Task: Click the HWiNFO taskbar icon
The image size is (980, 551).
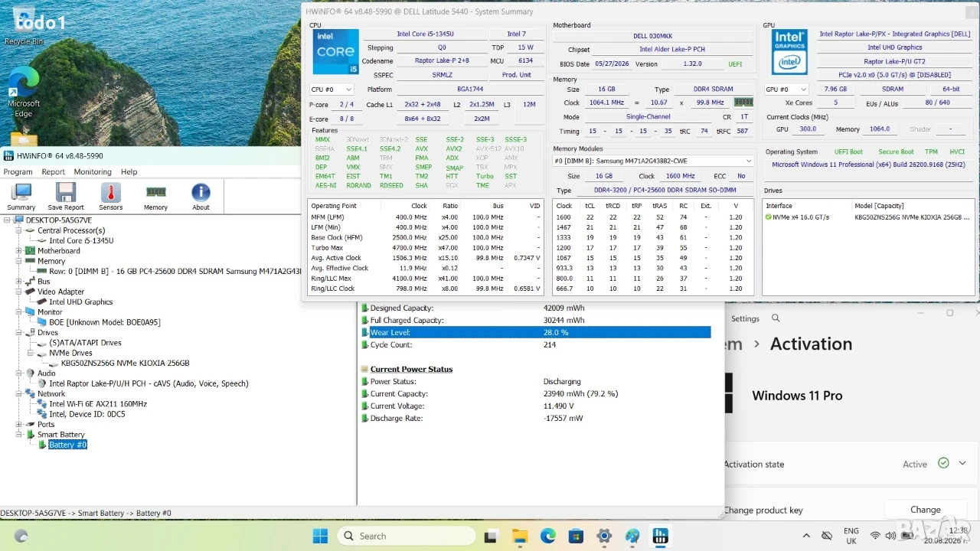Action: (x=660, y=536)
